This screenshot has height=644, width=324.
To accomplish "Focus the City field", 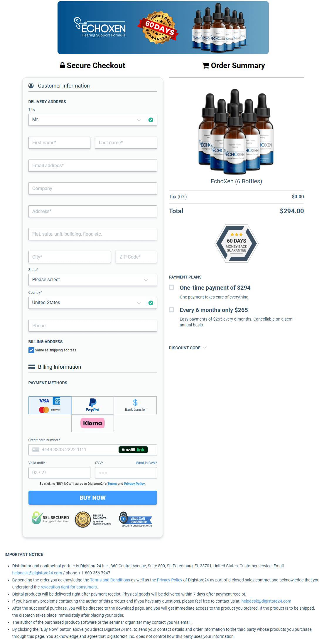I will click(70, 257).
